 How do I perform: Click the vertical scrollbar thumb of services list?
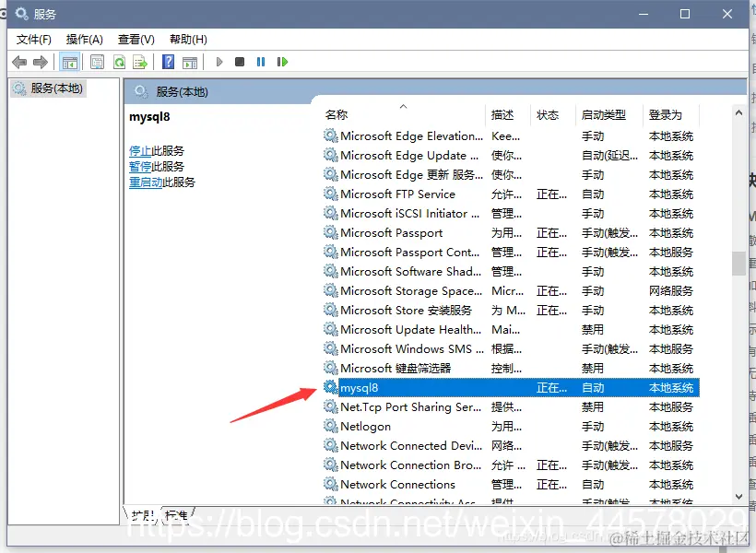(x=738, y=264)
